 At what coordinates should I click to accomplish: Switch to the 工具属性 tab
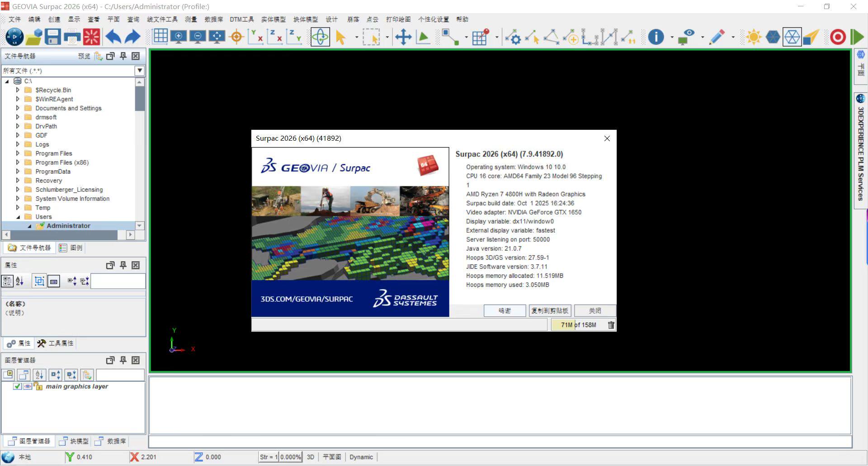(56, 343)
